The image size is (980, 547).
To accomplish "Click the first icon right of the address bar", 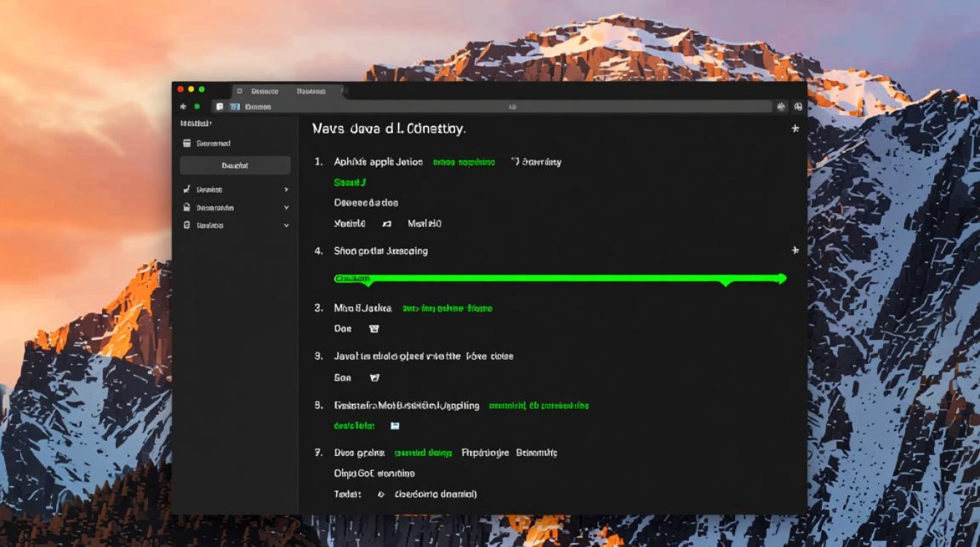I will click(x=782, y=106).
